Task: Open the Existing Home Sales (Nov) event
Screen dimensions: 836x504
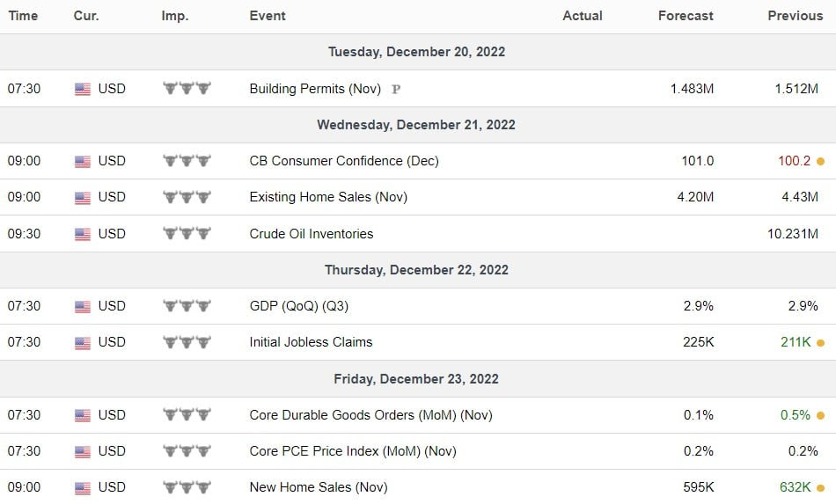Action: click(328, 197)
